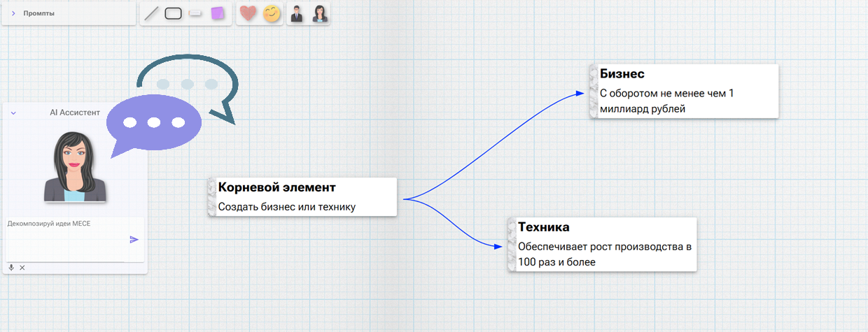Viewport: 868px width, 332px height.
Task: Send the prompt with arrow icon
Action: tap(134, 240)
